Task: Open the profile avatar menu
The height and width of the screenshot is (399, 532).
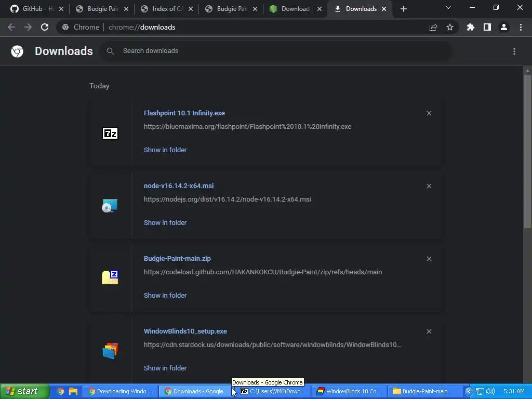Action: 503,27
